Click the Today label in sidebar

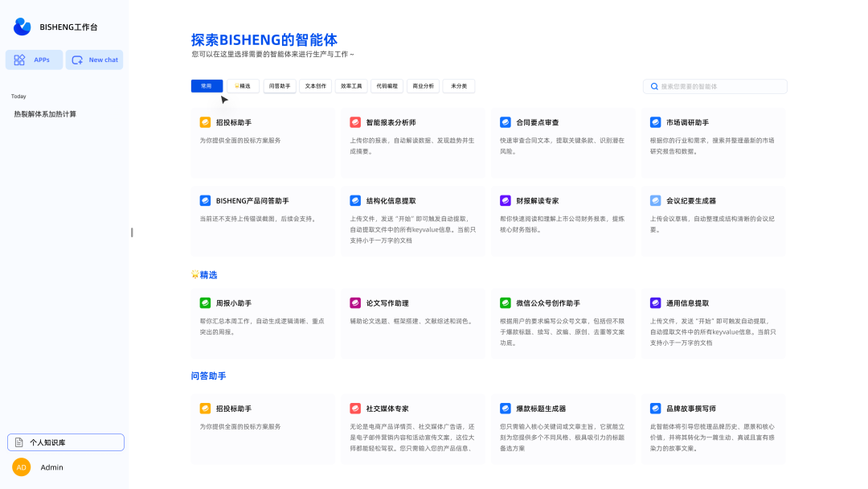click(18, 97)
